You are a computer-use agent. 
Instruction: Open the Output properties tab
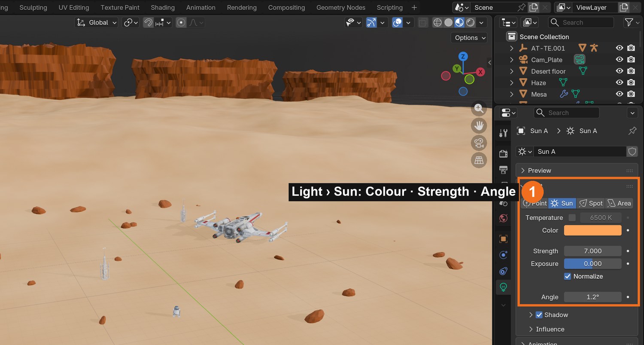pyautogui.click(x=503, y=170)
